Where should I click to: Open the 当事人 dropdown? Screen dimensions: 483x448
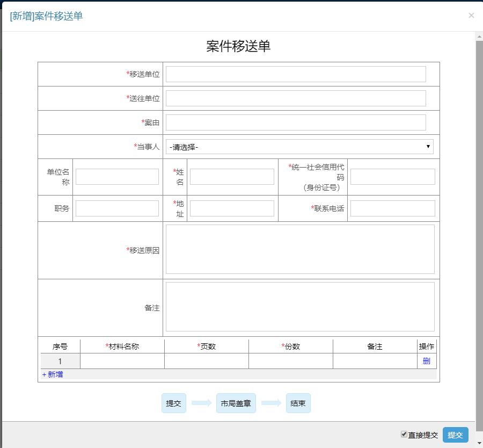pyautogui.click(x=299, y=147)
